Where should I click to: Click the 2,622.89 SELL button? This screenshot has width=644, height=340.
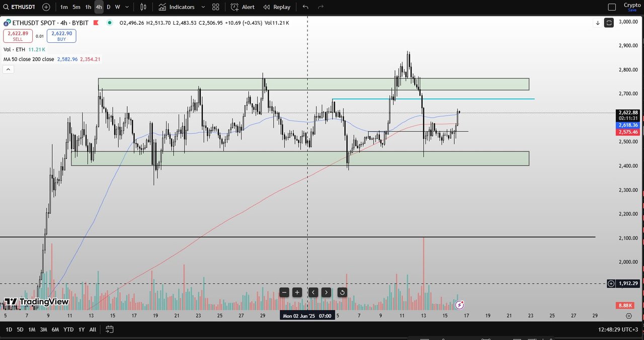click(18, 36)
